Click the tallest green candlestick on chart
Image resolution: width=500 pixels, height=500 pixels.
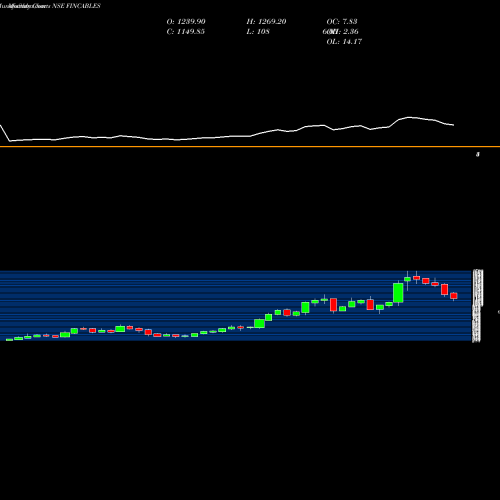[x=398, y=293]
